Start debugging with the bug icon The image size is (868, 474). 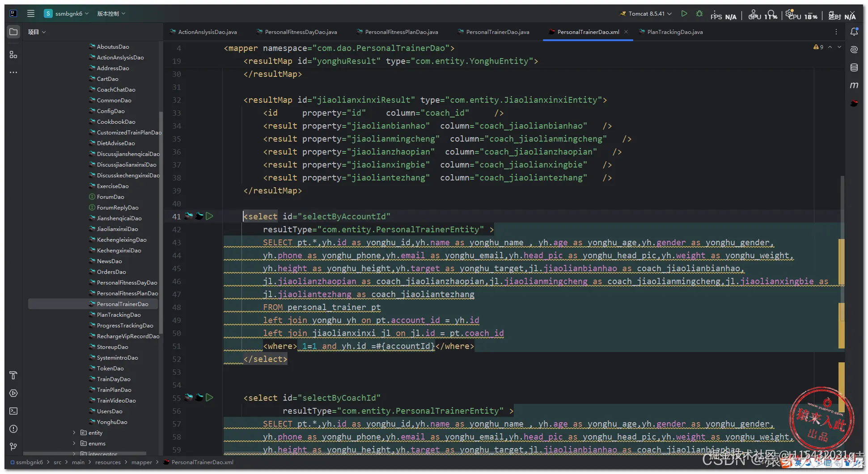pyautogui.click(x=699, y=14)
